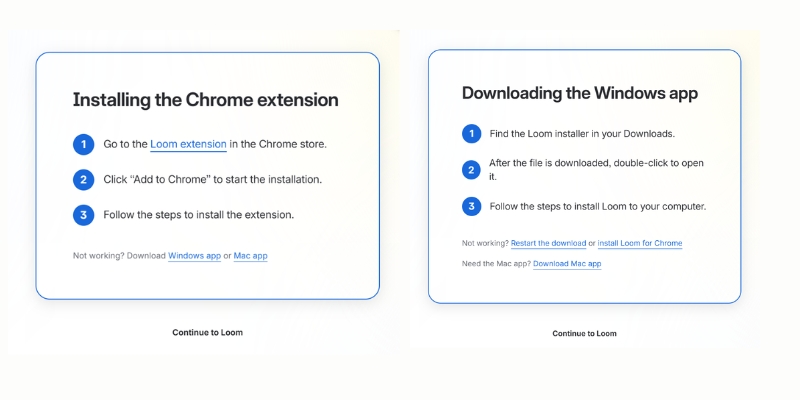
Task: Click step 1 badge in Windows app panel
Action: 471,134
